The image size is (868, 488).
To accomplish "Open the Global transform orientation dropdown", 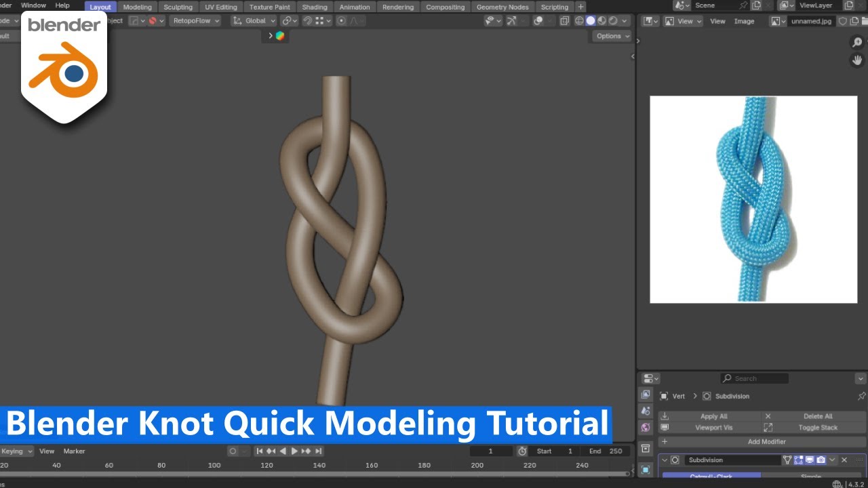I will point(254,21).
